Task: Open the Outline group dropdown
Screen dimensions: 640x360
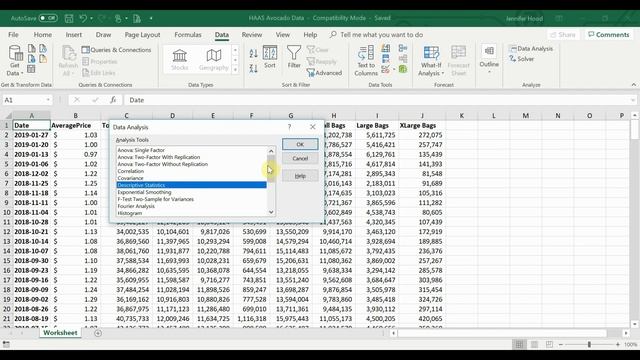Action: 489,60
